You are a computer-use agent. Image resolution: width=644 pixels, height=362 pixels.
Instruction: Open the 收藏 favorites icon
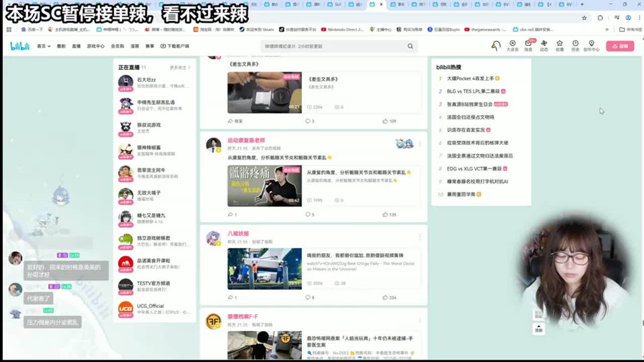[559, 45]
